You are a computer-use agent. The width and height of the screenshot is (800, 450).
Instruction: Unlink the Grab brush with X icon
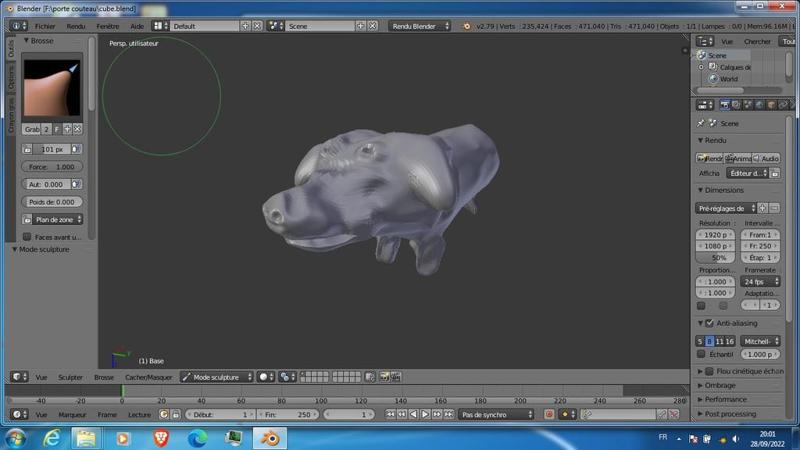click(77, 129)
